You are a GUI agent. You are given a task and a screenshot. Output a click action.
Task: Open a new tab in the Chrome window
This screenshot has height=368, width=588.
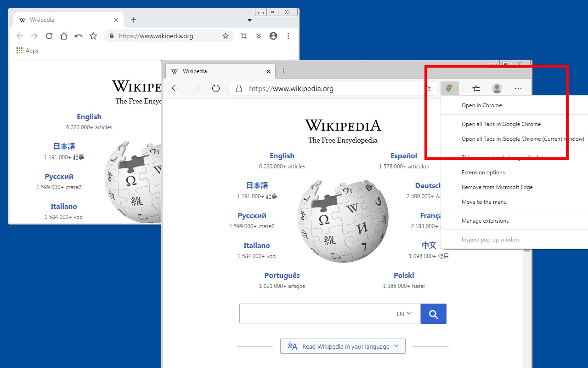134,20
